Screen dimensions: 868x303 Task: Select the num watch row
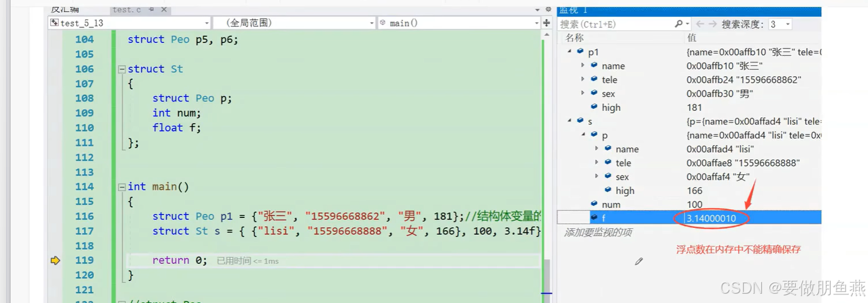click(x=689, y=205)
